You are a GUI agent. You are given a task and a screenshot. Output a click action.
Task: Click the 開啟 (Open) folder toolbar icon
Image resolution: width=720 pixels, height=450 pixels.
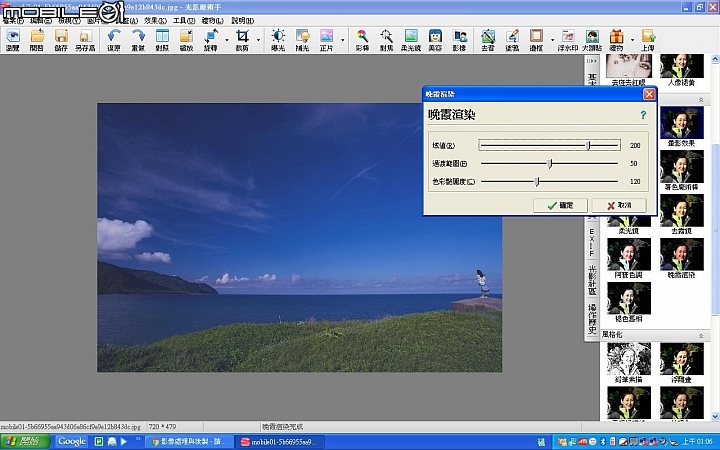tap(37, 39)
